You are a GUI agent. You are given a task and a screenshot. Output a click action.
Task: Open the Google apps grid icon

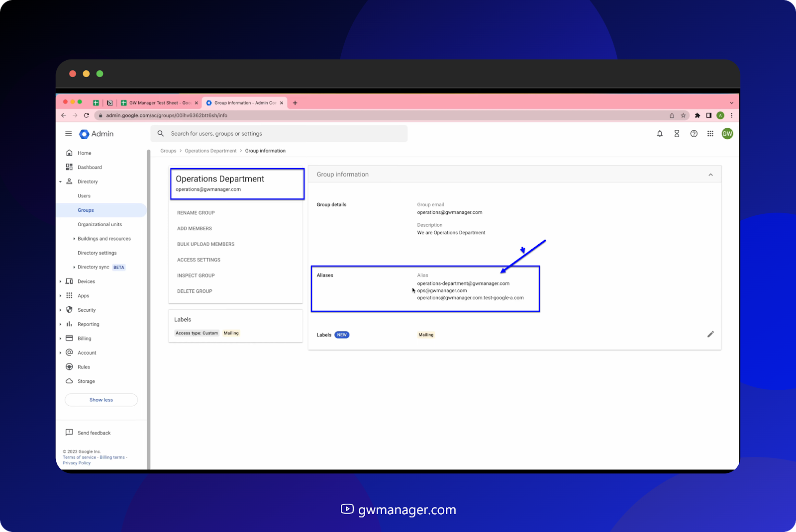[710, 134]
